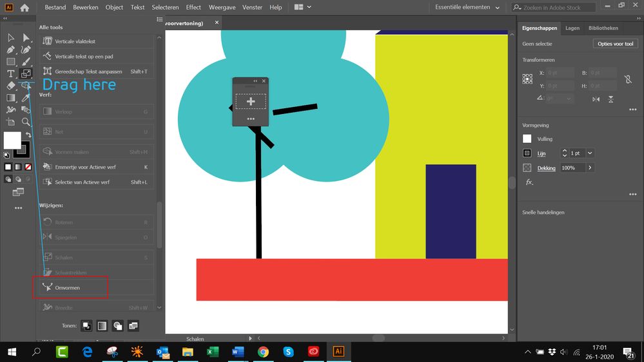
Task: Open the stroke weight dropdown
Action: [590, 153]
